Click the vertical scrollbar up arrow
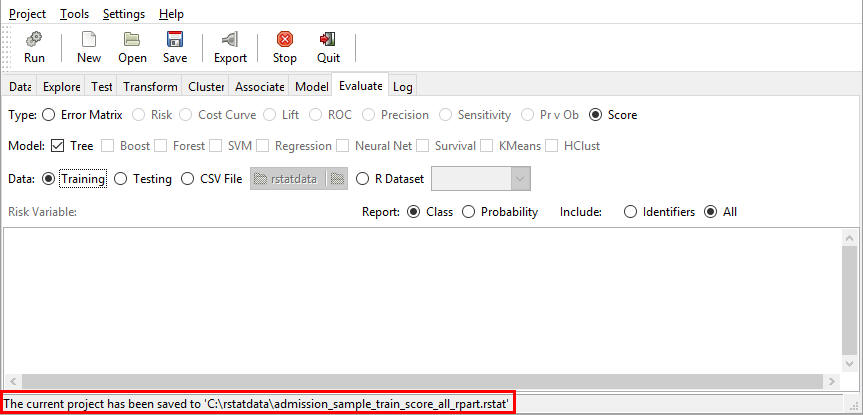 pyautogui.click(x=849, y=237)
